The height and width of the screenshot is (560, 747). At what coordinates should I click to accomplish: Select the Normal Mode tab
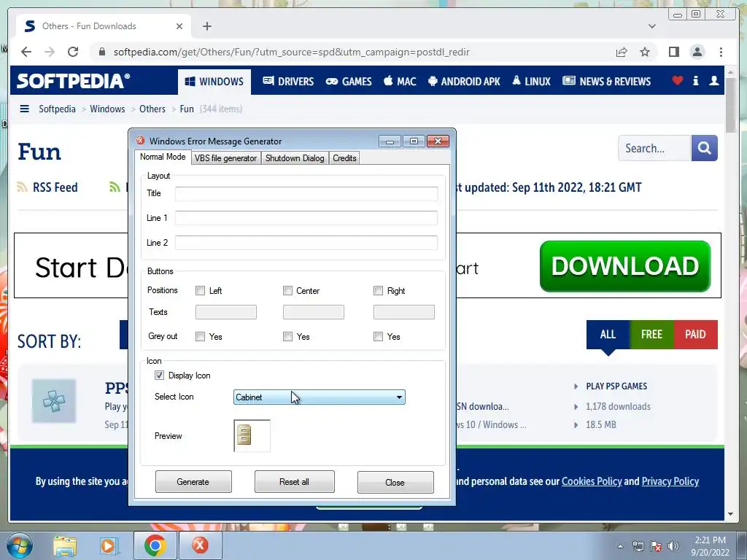(x=163, y=157)
